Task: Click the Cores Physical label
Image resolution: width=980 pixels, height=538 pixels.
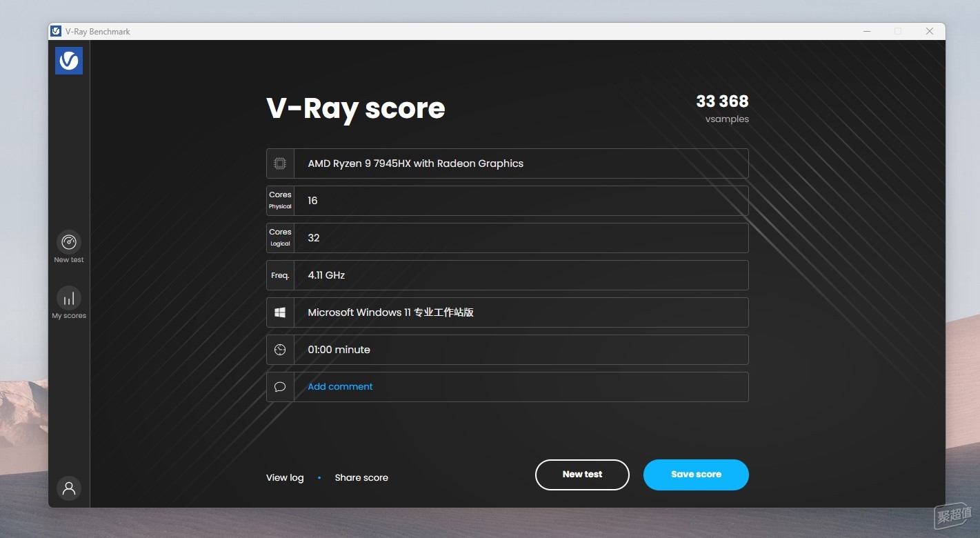Action: point(280,201)
